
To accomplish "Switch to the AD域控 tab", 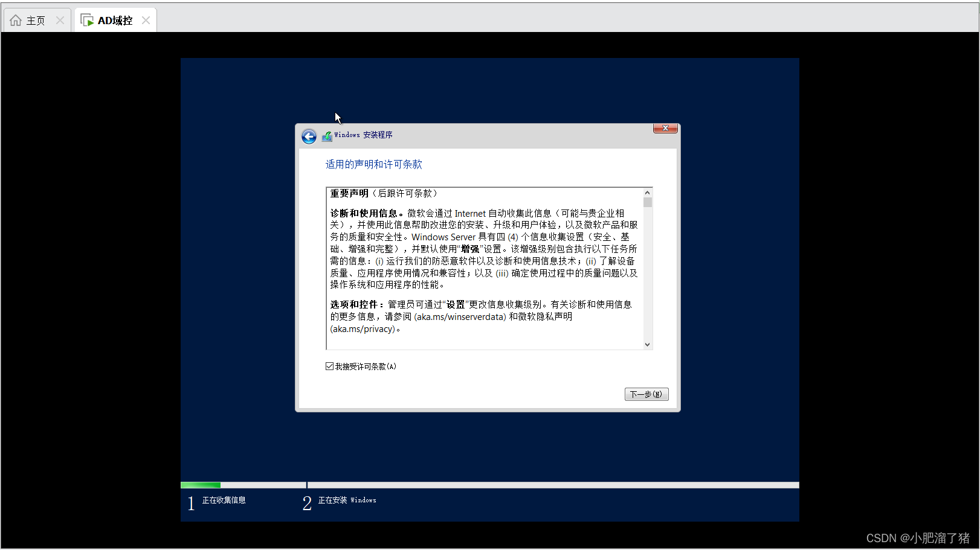I will (115, 21).
